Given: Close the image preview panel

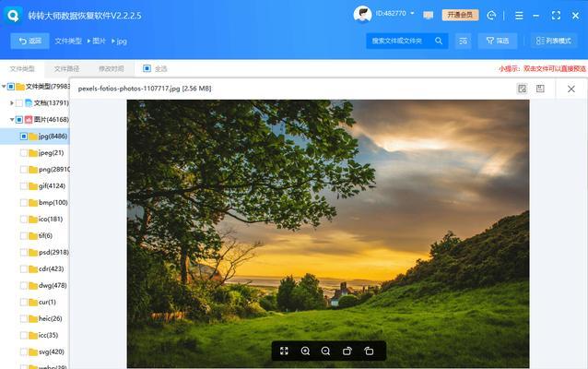Looking at the screenshot, I should point(571,89).
